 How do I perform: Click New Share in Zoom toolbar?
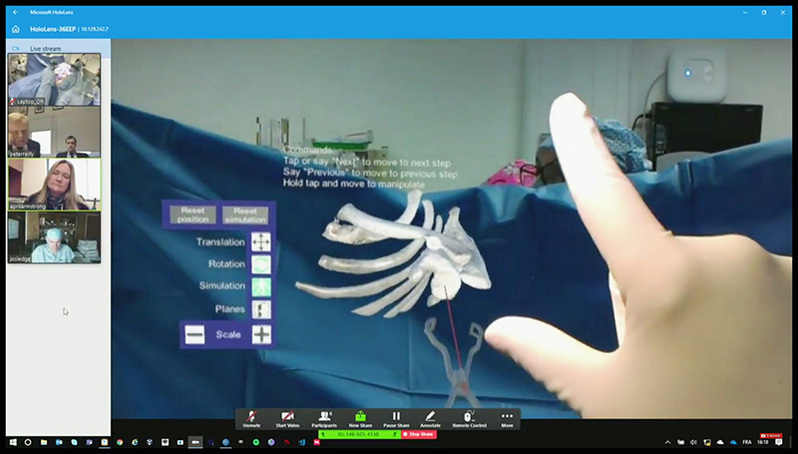click(x=360, y=419)
